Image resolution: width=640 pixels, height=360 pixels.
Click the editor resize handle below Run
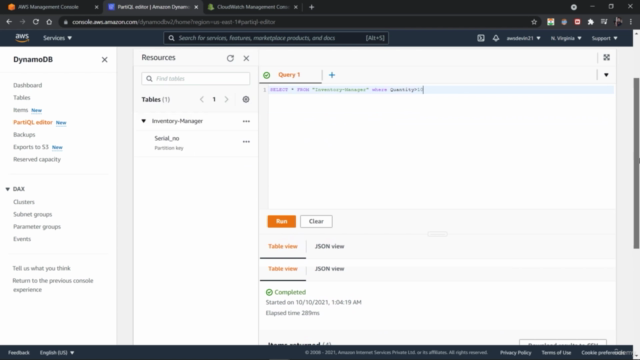click(x=437, y=234)
